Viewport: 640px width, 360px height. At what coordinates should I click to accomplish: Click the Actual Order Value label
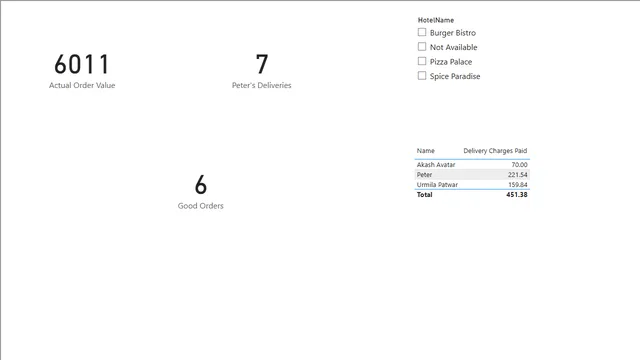click(82, 85)
